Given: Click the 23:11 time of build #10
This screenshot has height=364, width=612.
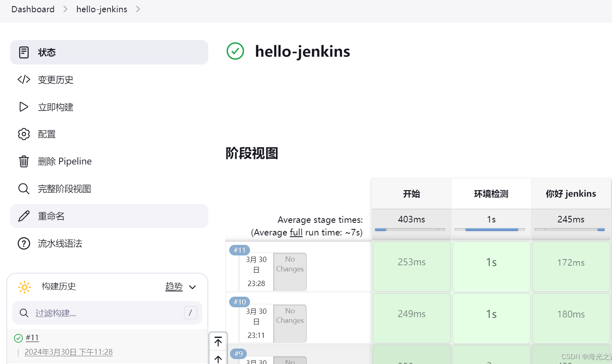Looking at the screenshot, I should (256, 335).
